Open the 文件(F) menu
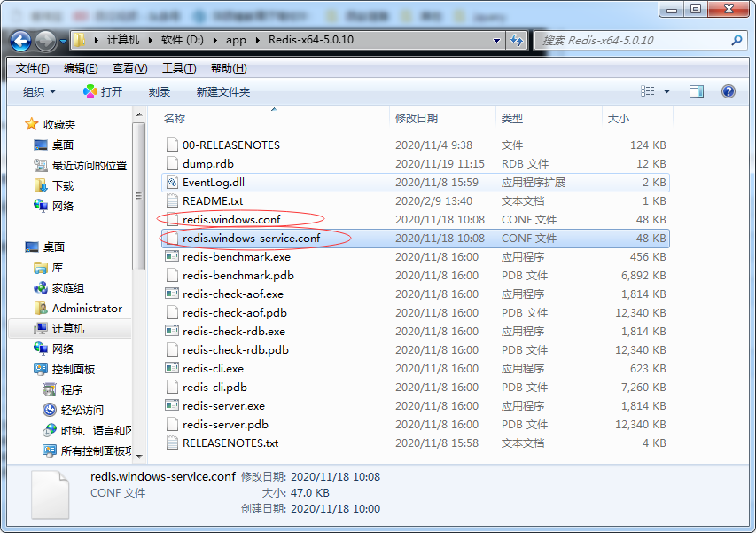The width and height of the screenshot is (756, 533). (32, 68)
